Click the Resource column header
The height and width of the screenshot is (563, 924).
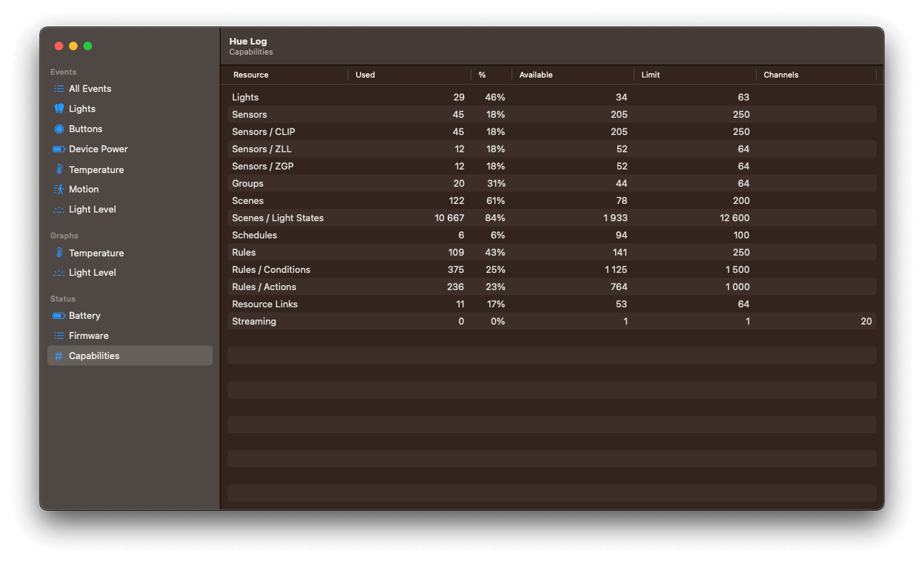pos(250,75)
